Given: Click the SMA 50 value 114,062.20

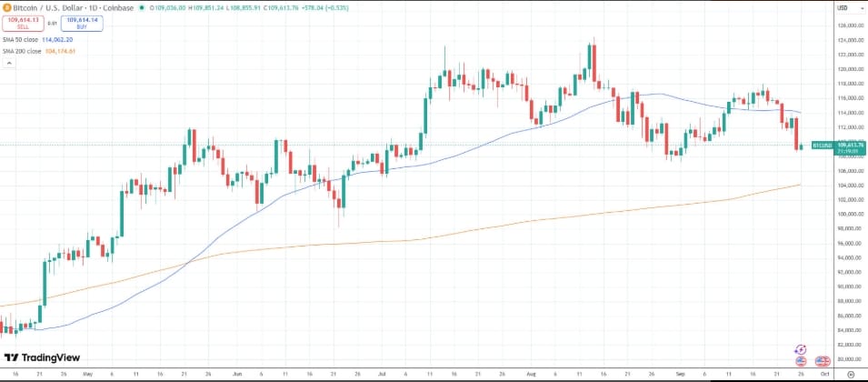Looking at the screenshot, I should coord(57,40).
